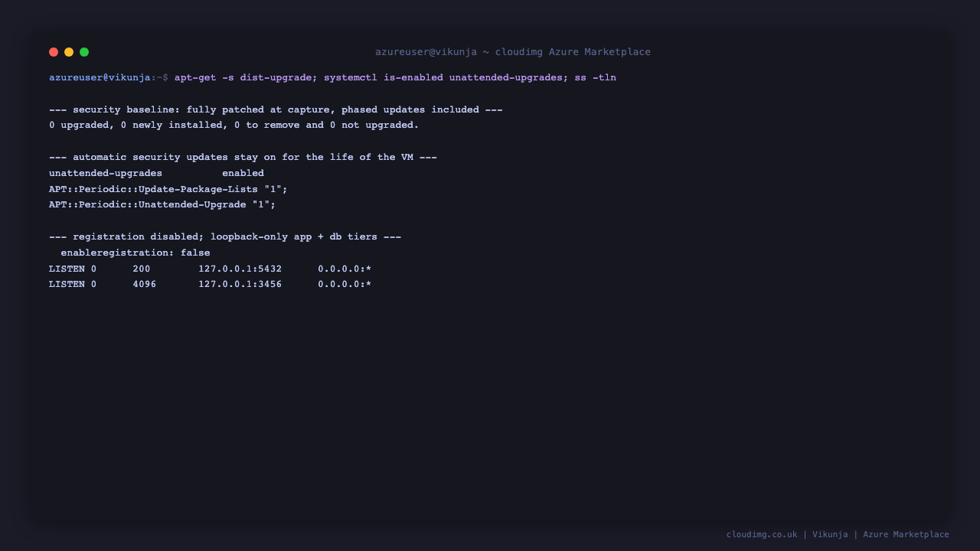Click the 'systemctl is-enabled unattended-upgrades;' command text
980x551 pixels.
(x=446, y=77)
